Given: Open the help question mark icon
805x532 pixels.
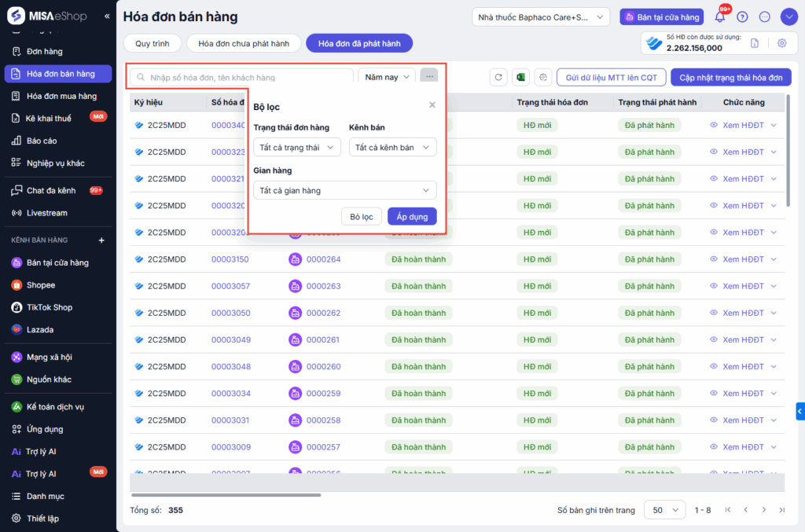Looking at the screenshot, I should click(742, 17).
